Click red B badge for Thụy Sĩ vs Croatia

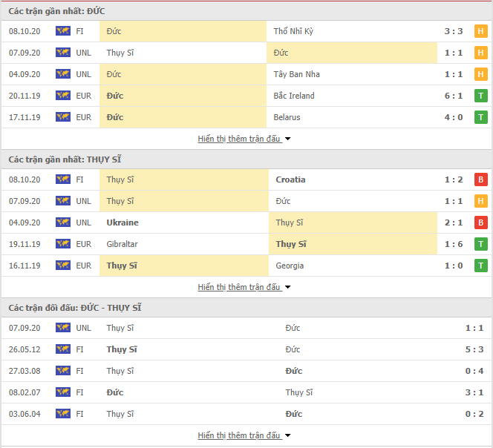tap(480, 179)
